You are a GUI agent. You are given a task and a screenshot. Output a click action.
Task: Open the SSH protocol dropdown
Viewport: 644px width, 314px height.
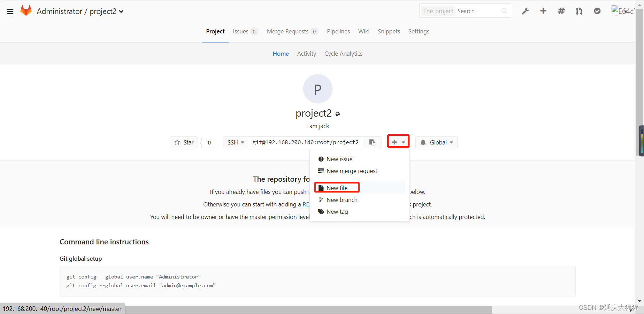point(236,142)
